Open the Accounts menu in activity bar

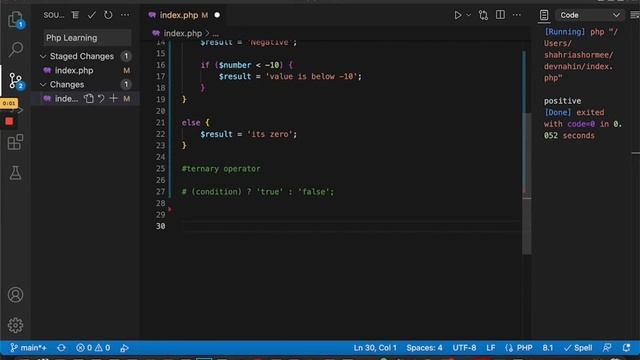[x=16, y=295]
